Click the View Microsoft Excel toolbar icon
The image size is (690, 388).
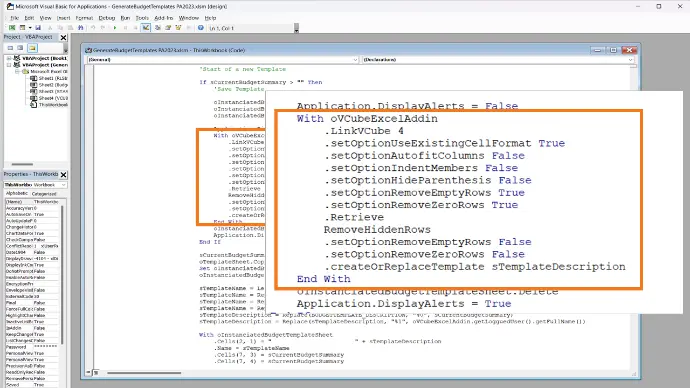(x=12, y=28)
